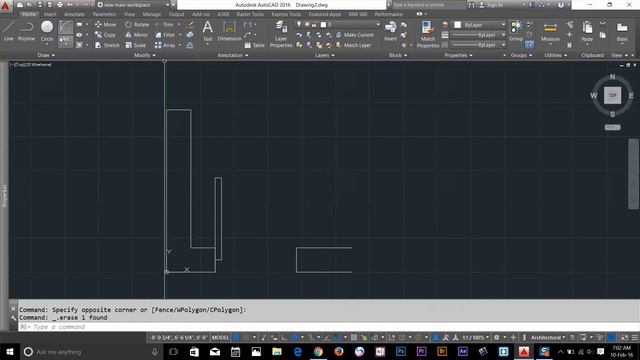Switch to the Annotate ribbon tab
This screenshot has width=640, height=360.
74,14
